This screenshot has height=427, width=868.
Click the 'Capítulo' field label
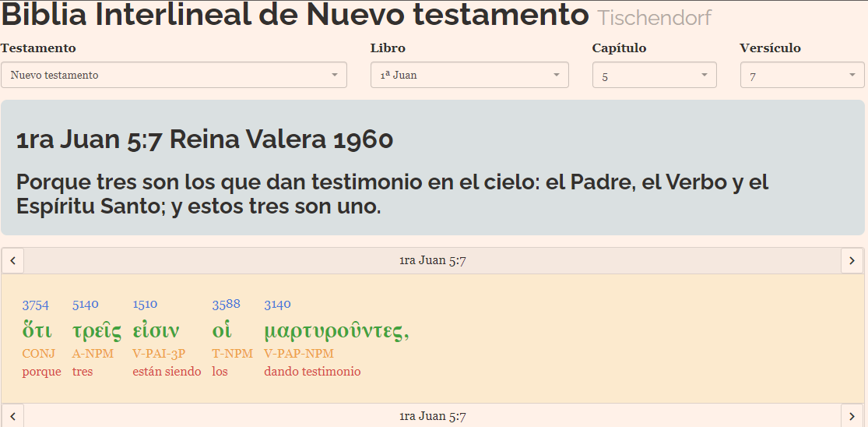click(619, 48)
